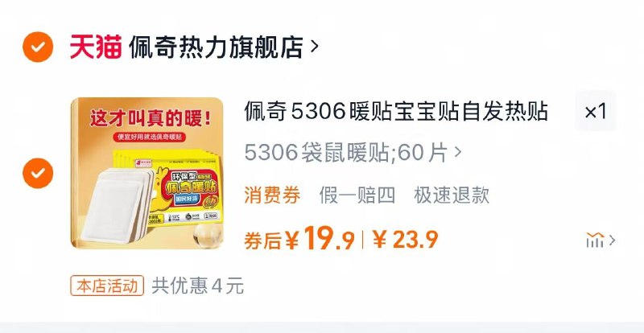Uncheck the 佩奇热力旗舰店 store checkbox
The height and width of the screenshot is (333, 644).
[x=38, y=47]
